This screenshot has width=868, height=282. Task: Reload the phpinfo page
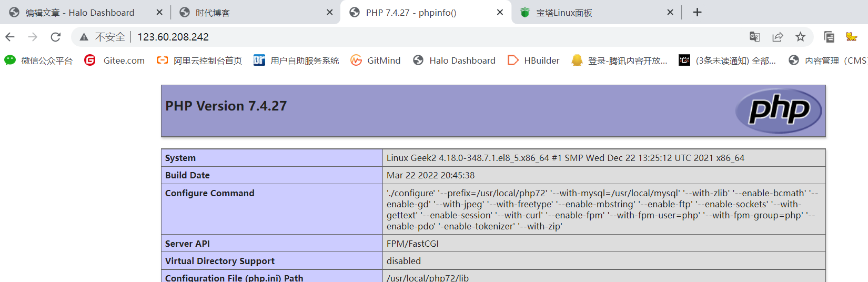pyautogui.click(x=56, y=37)
